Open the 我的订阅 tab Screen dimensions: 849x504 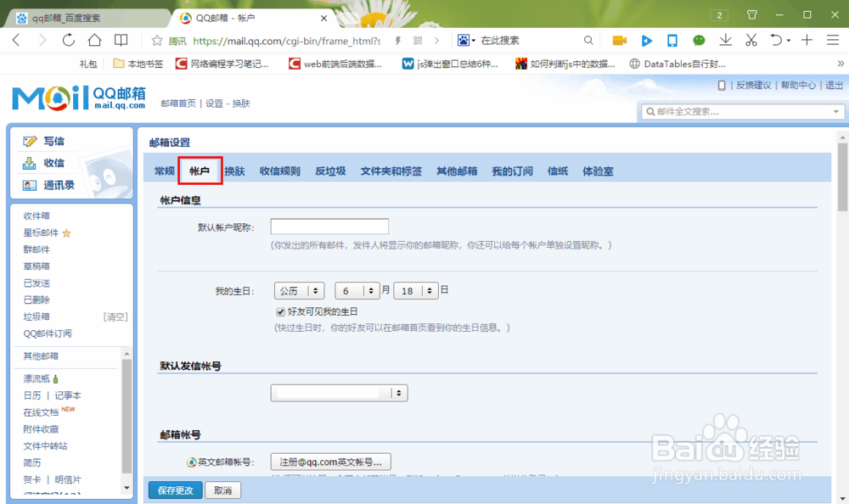pyautogui.click(x=512, y=171)
